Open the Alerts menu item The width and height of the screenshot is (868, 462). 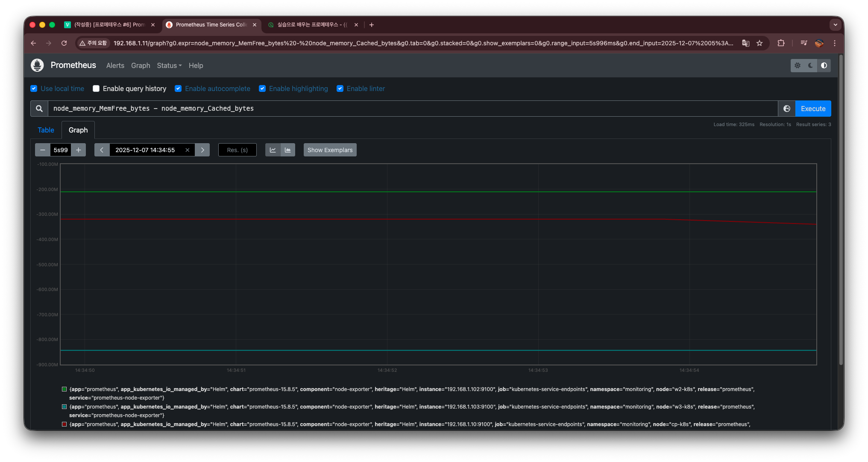[115, 65]
